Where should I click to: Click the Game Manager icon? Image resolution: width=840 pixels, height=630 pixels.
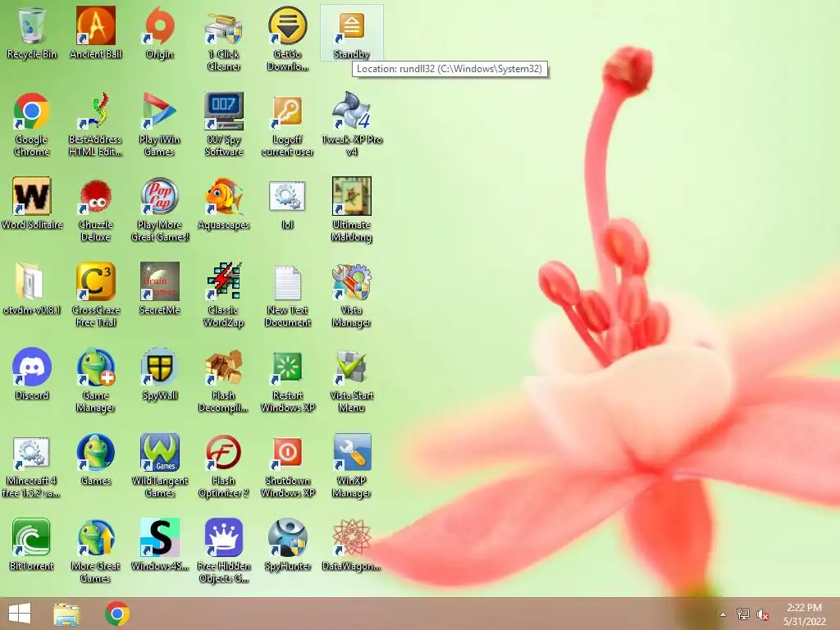coord(95,367)
